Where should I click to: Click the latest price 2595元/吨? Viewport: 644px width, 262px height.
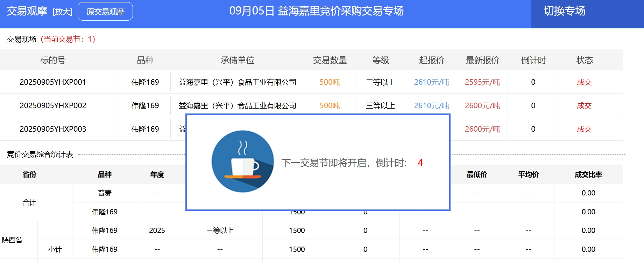tap(482, 82)
